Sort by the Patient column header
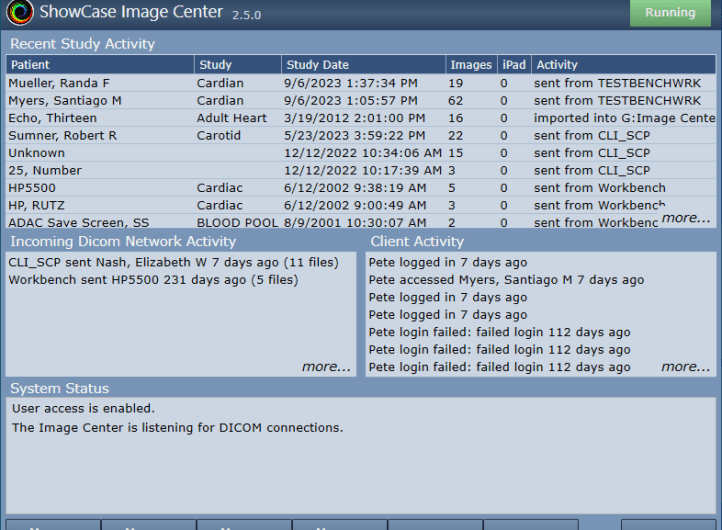 (x=100, y=64)
